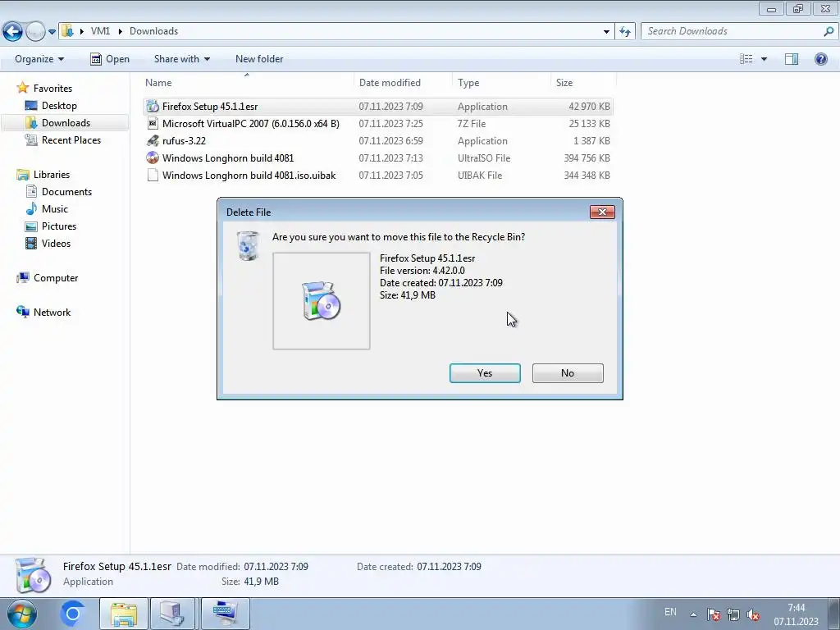Open the Organize menu
Viewport: 840px width, 630px height.
[x=39, y=59]
